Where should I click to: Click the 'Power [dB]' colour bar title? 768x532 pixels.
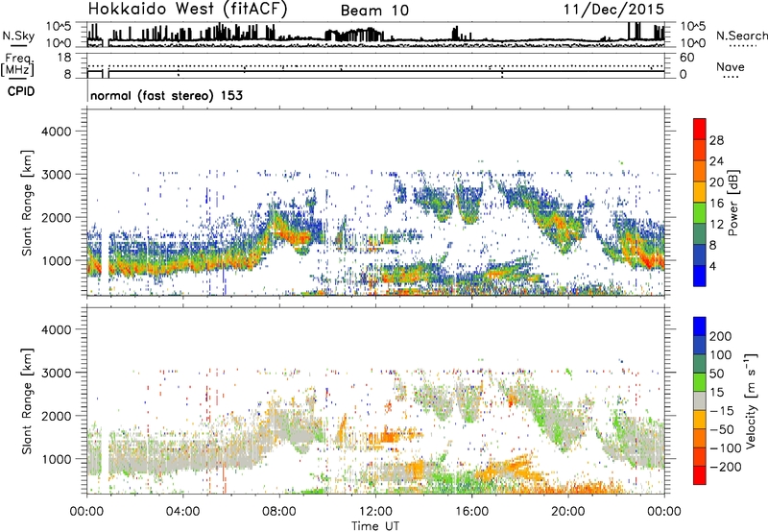[x=732, y=203]
